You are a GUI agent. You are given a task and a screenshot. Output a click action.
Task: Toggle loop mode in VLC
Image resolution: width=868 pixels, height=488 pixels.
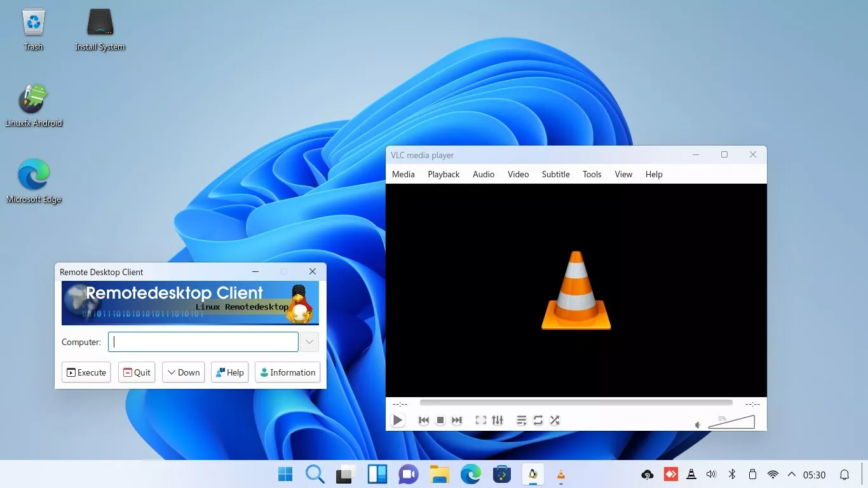tap(538, 420)
